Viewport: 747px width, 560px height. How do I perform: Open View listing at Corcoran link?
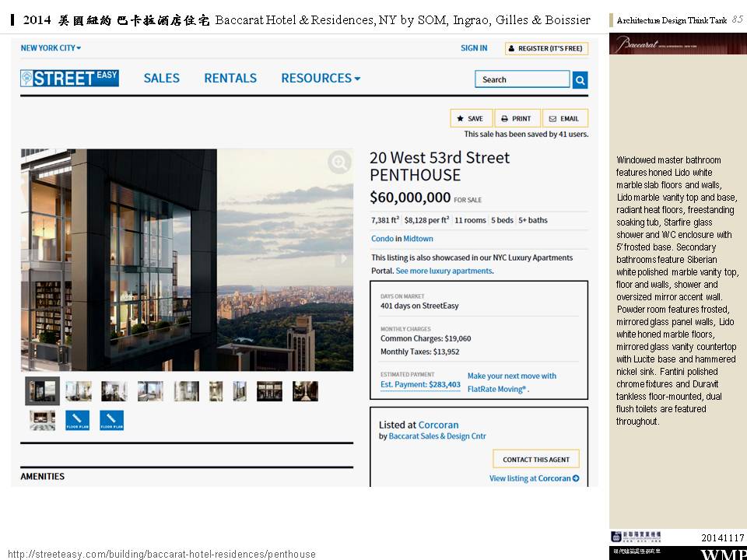pos(534,478)
